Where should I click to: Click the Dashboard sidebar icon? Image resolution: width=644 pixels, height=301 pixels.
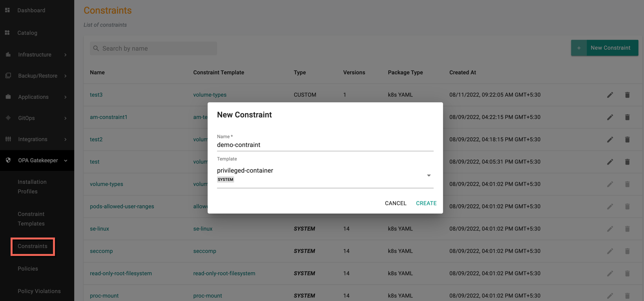[7, 10]
